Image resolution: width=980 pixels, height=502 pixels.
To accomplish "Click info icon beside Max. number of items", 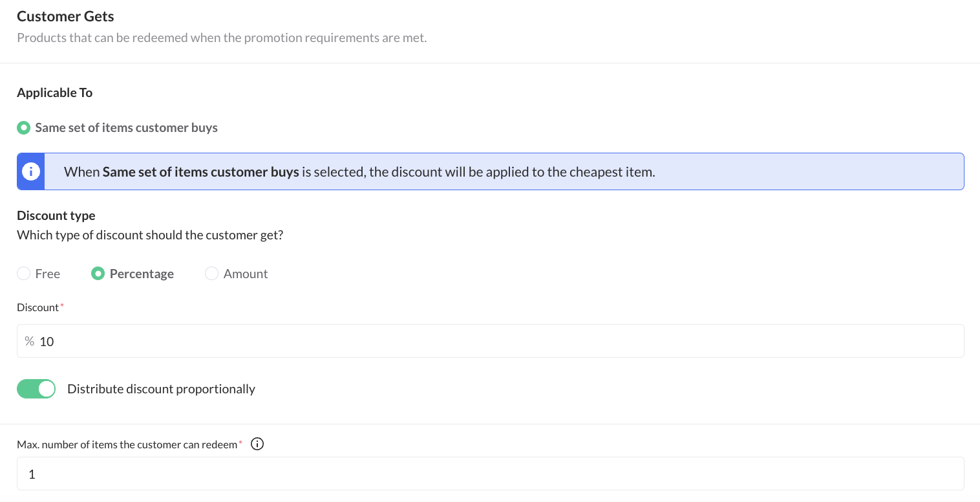I will pos(257,444).
